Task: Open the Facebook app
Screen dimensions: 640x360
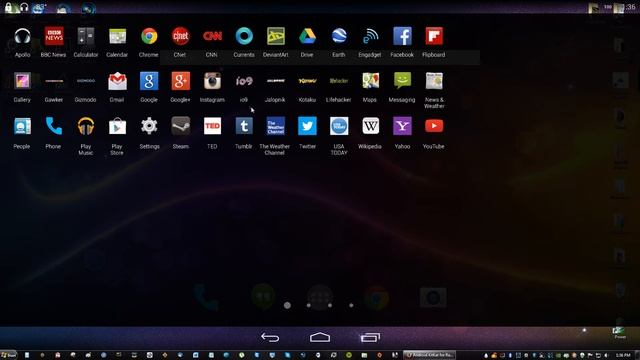Action: coord(402,36)
